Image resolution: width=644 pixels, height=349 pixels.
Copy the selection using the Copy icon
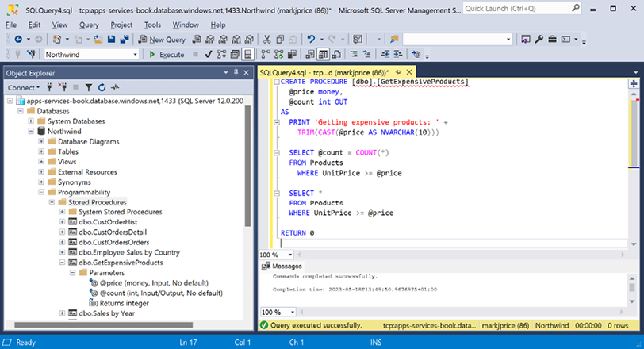(280, 40)
